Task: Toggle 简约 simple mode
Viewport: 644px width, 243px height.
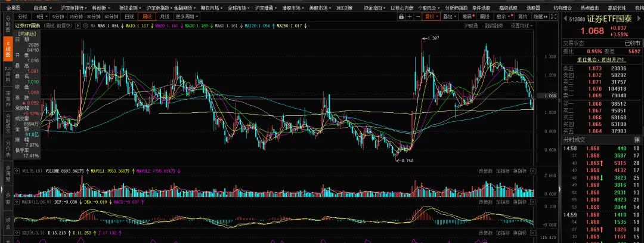Action: tap(522, 17)
